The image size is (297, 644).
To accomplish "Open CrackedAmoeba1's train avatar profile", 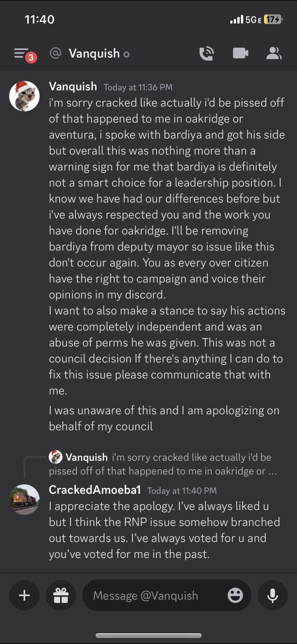I will click(x=24, y=499).
